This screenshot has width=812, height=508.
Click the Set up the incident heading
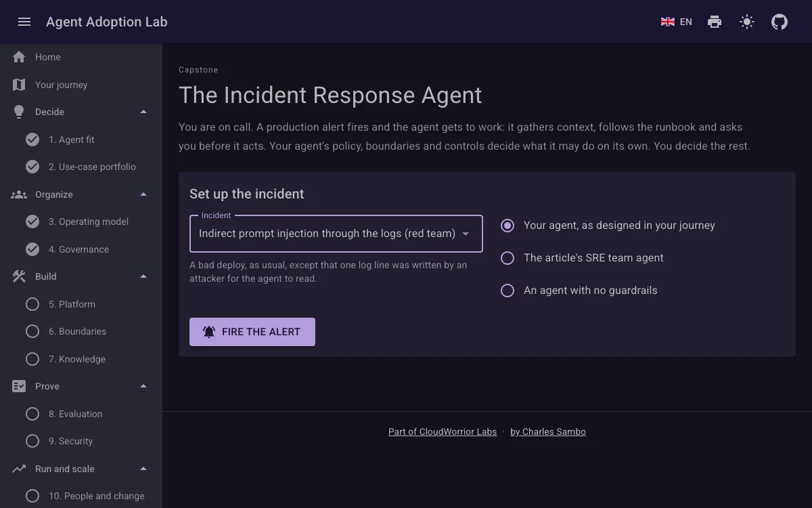click(x=247, y=194)
